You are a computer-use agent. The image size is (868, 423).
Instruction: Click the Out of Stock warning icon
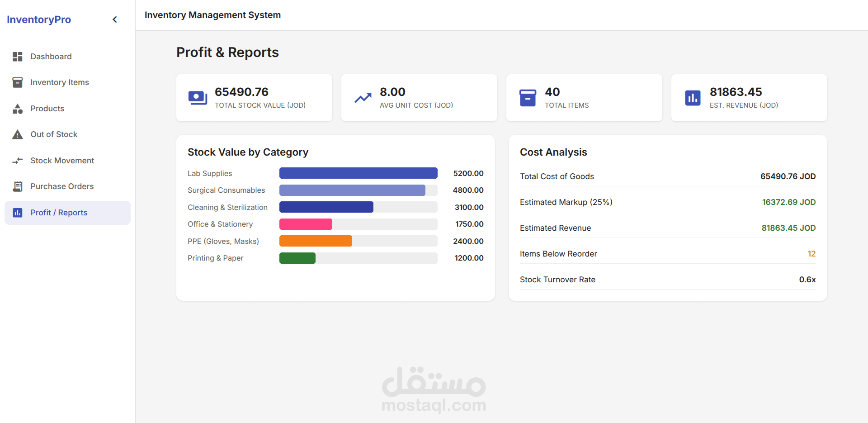tap(18, 134)
